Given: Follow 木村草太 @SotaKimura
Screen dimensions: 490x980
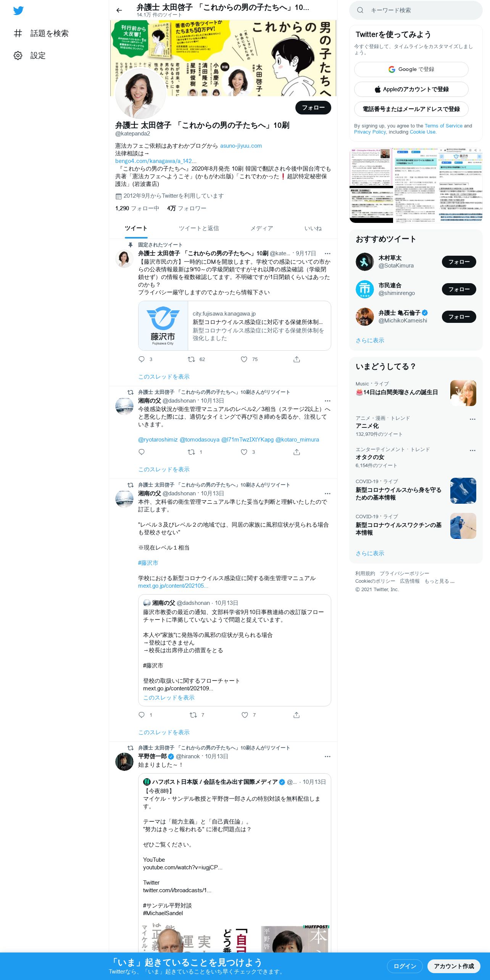Looking at the screenshot, I should point(459,262).
